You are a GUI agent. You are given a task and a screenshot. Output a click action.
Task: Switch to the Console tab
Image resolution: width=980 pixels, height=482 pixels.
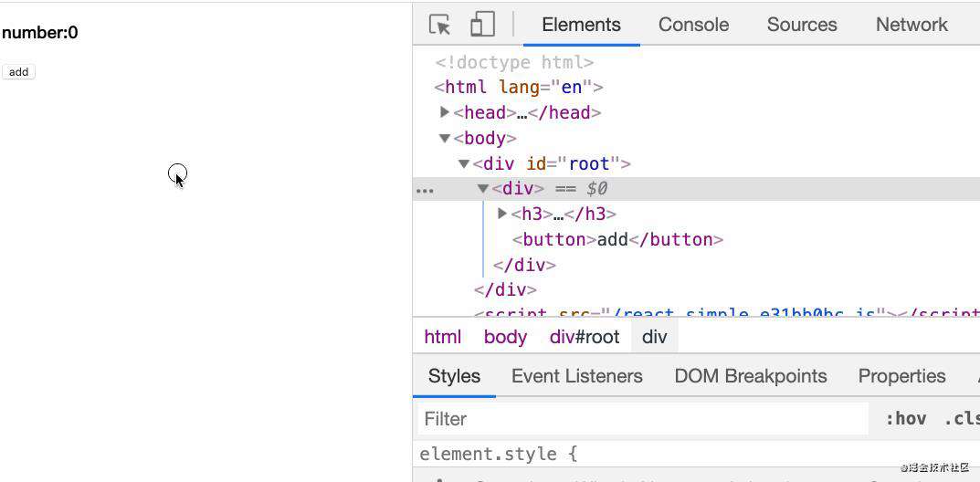(694, 25)
